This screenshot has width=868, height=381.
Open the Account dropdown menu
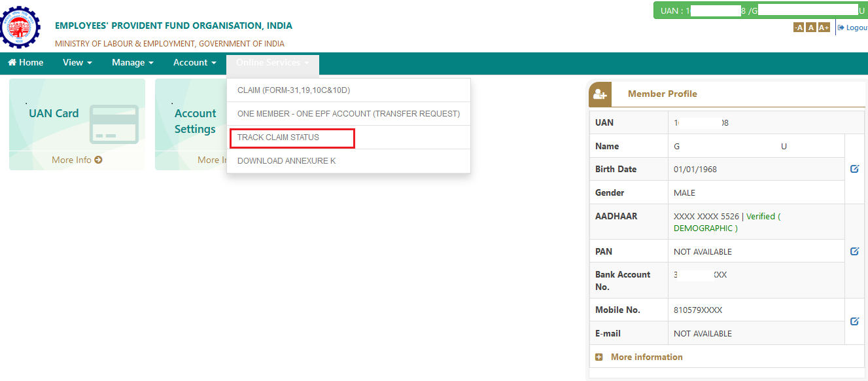tap(194, 63)
